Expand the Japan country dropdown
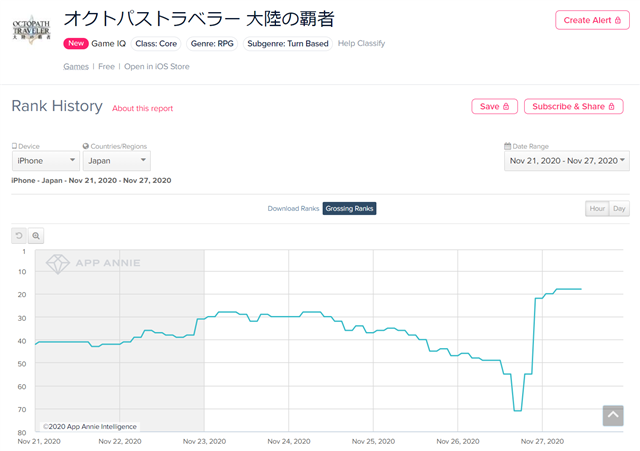The height and width of the screenshot is (451, 640). pyautogui.click(x=117, y=161)
